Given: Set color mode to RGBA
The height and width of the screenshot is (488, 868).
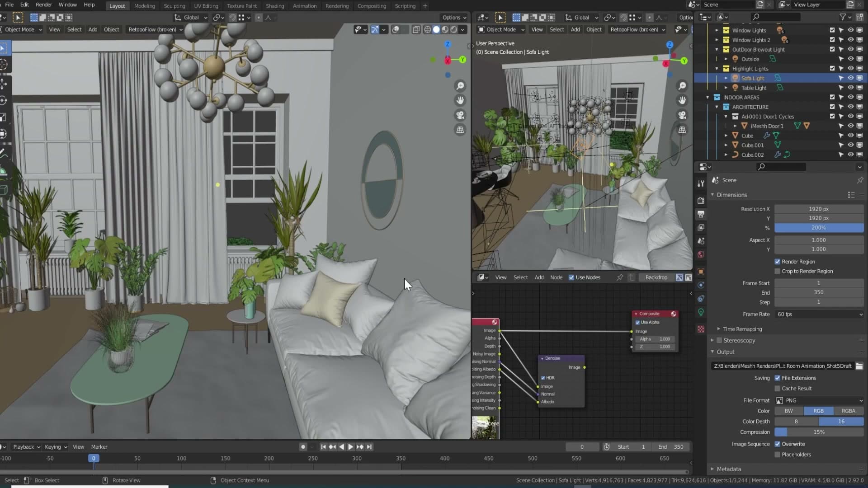Looking at the screenshot, I should pos(849,411).
